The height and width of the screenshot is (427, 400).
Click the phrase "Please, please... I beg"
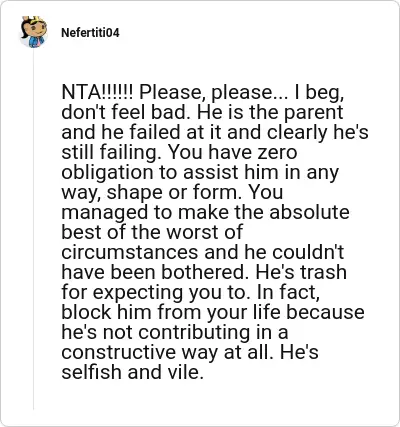(242, 93)
